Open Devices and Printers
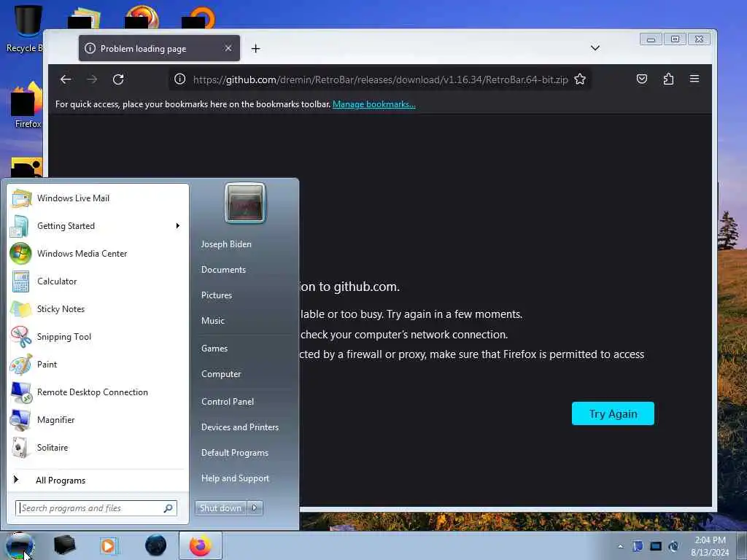Image resolution: width=747 pixels, height=560 pixels. click(x=240, y=427)
